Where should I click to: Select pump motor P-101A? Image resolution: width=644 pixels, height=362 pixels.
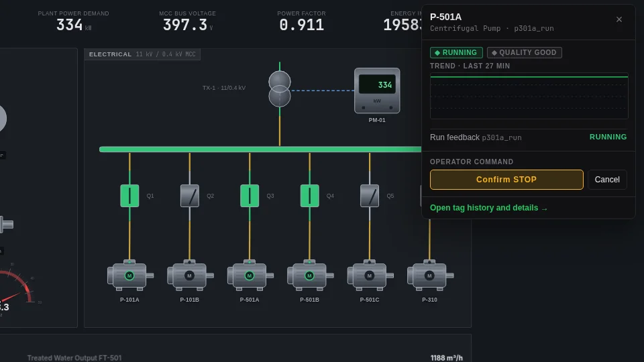click(130, 275)
